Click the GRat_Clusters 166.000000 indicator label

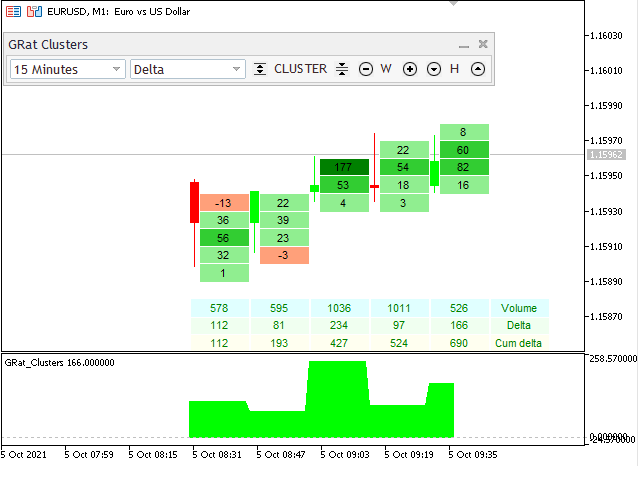point(60,362)
